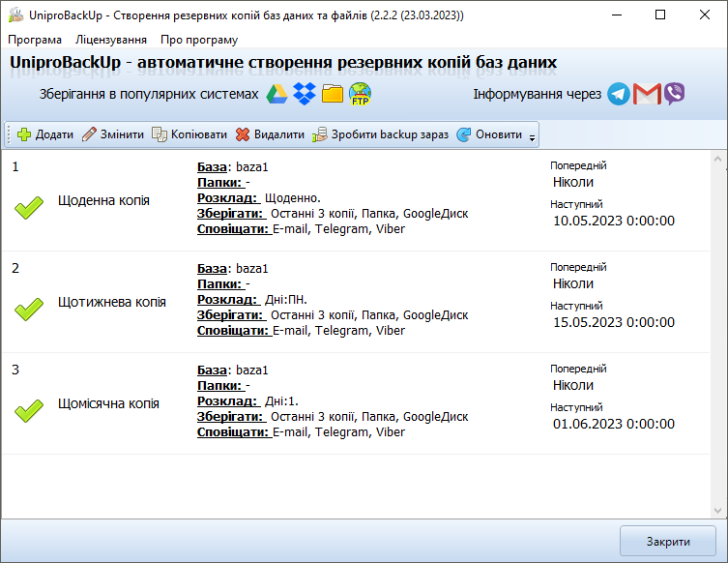Click the Копіювати toolbar label
728x563 pixels.
point(199,134)
